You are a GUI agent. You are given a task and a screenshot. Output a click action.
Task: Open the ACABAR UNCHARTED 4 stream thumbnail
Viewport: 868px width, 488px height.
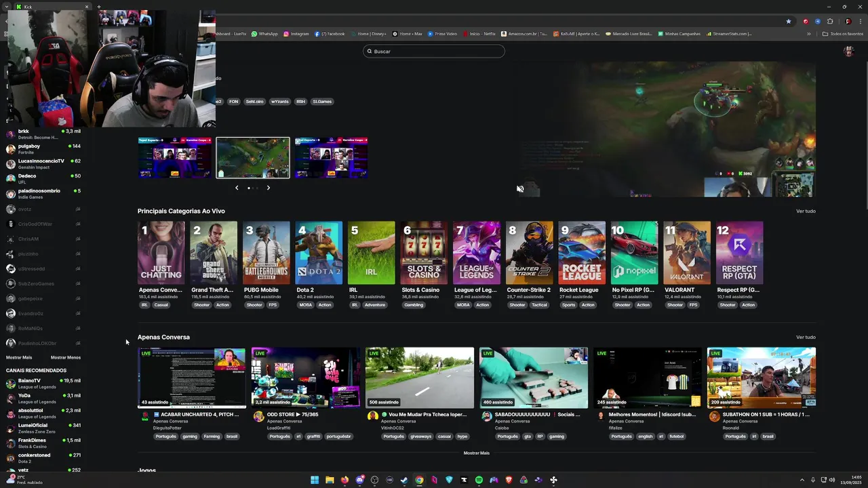point(192,378)
